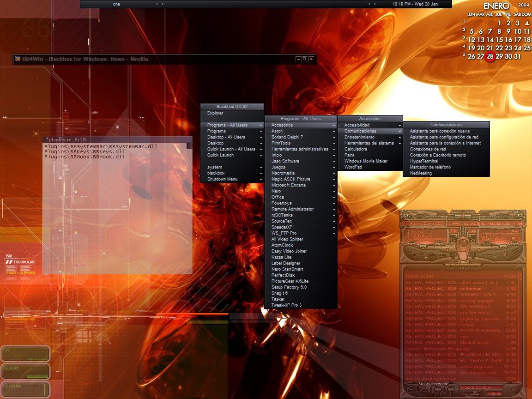Click the next window arrow left of the clock

tap(375, 4)
